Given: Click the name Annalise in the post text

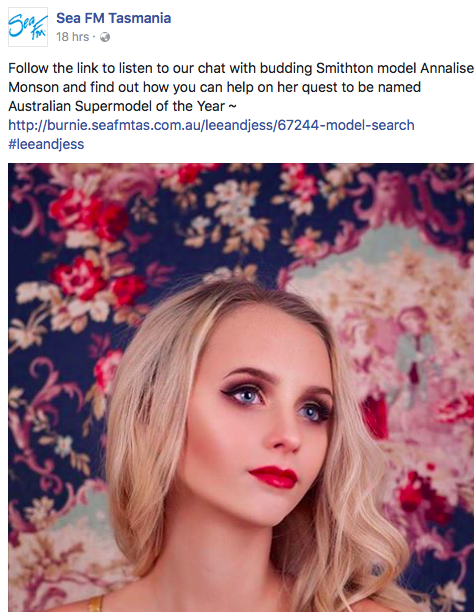Looking at the screenshot, I should coord(447,68).
